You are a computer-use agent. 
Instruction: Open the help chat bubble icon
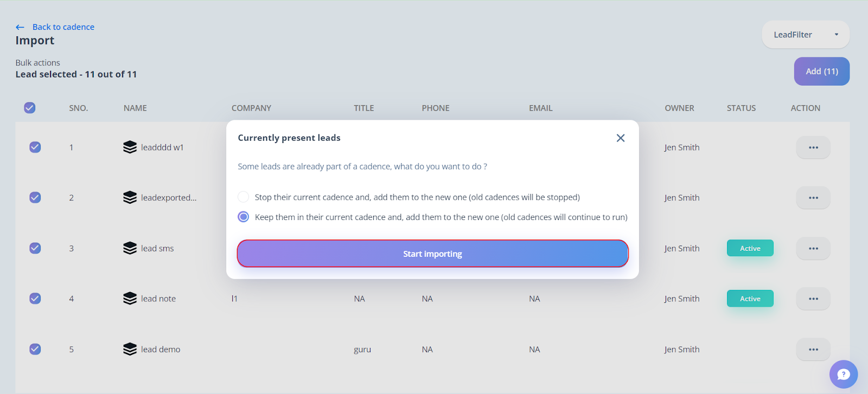pyautogui.click(x=843, y=374)
